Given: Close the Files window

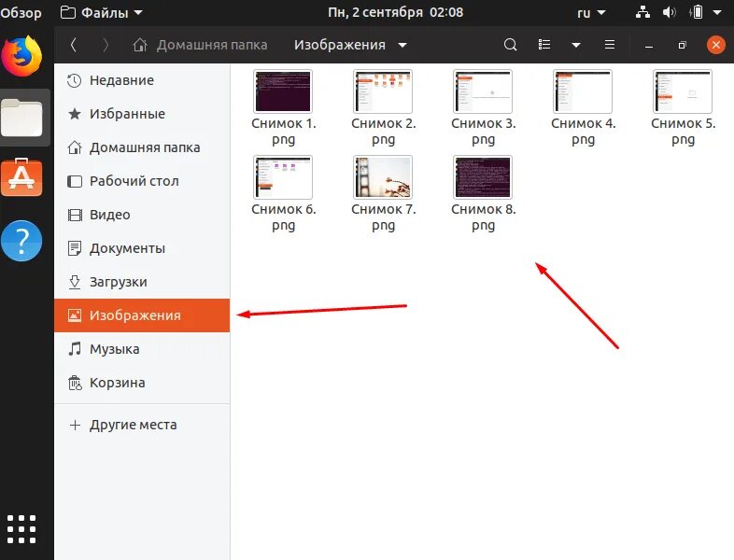Looking at the screenshot, I should click(x=715, y=45).
